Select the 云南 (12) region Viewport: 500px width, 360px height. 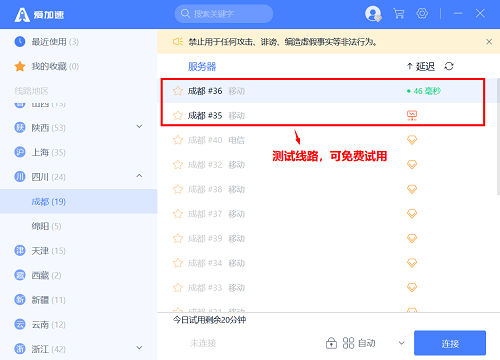78,324
